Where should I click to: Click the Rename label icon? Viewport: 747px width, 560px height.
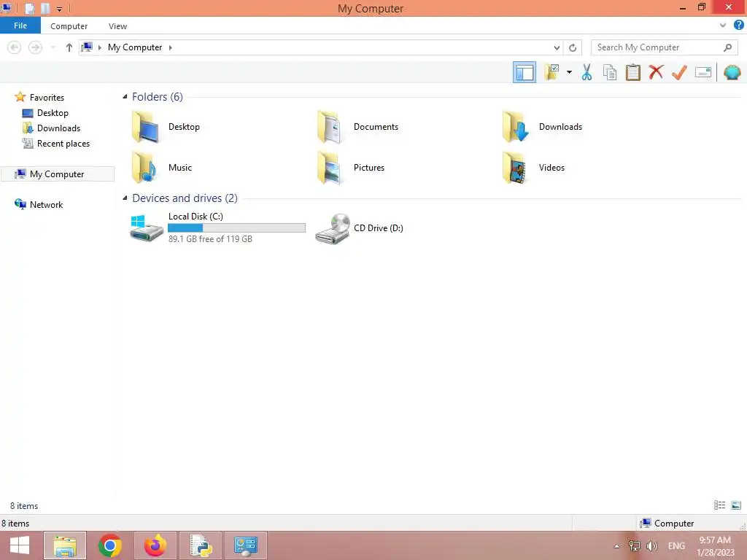[703, 72]
